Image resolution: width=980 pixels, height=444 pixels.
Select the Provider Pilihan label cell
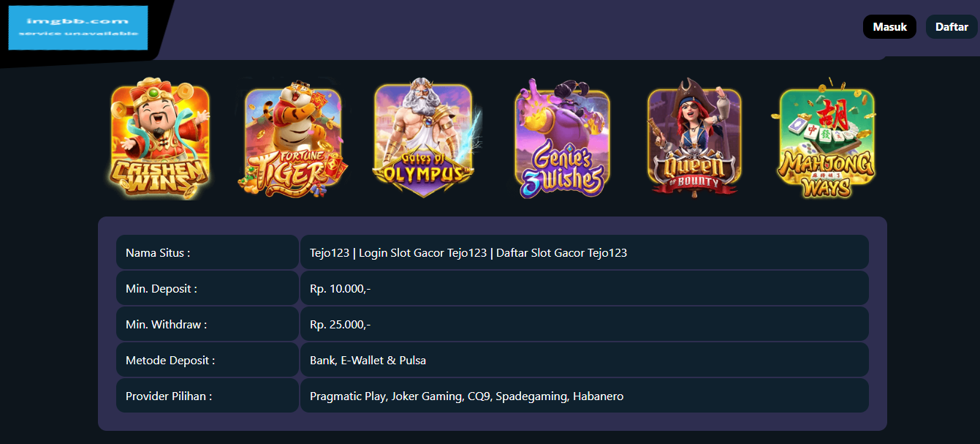click(x=208, y=396)
